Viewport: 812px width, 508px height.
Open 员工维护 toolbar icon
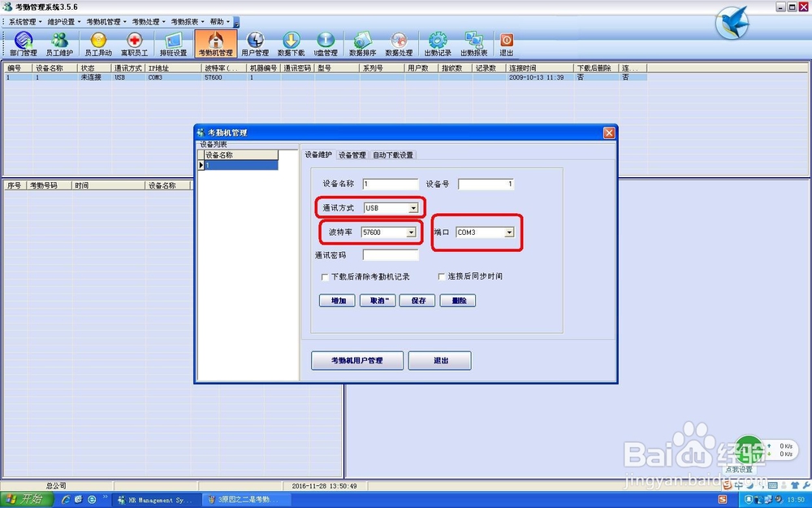[59, 44]
